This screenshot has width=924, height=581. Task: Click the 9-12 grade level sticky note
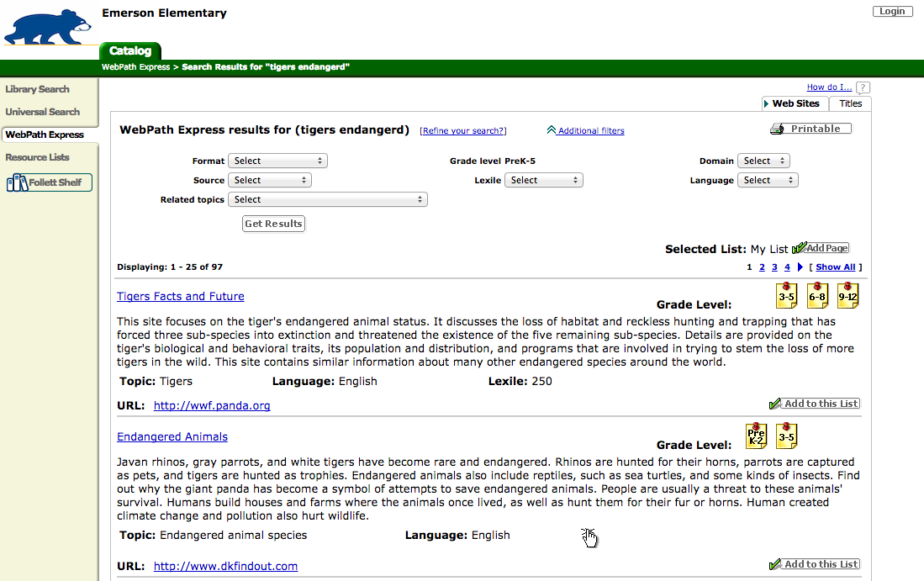(847, 296)
